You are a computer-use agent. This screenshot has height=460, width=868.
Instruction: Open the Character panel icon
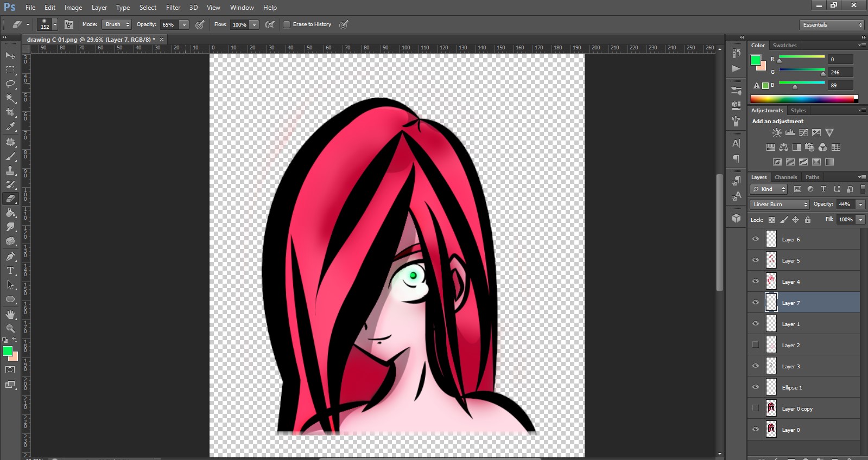pos(736,144)
